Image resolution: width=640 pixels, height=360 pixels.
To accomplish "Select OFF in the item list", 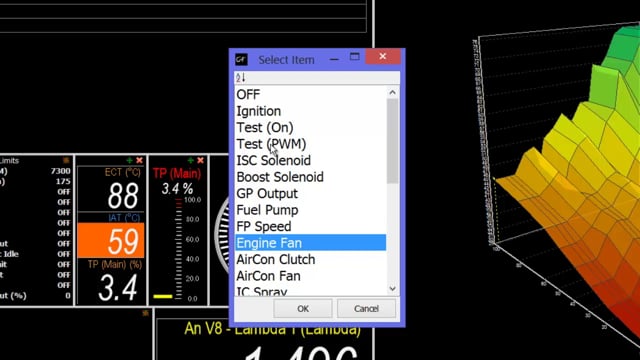I will point(311,94).
